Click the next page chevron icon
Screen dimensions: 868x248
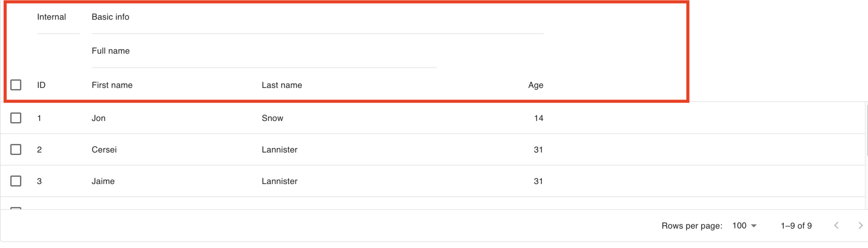pos(860,226)
